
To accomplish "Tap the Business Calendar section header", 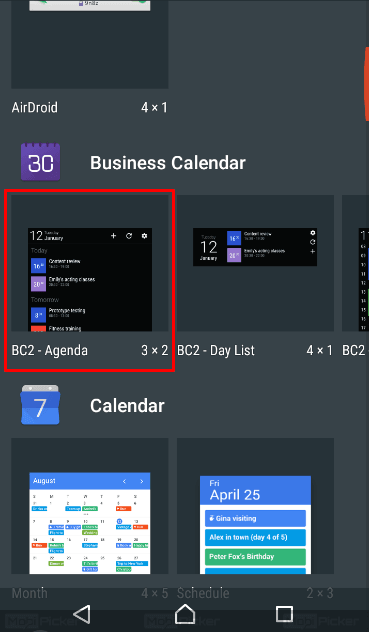I will coord(168,163).
